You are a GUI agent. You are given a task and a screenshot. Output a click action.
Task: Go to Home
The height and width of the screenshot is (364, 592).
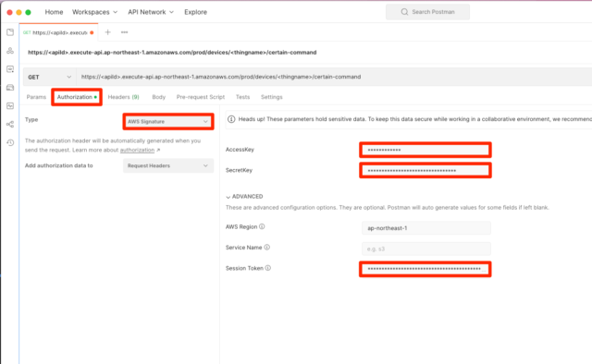pyautogui.click(x=54, y=12)
